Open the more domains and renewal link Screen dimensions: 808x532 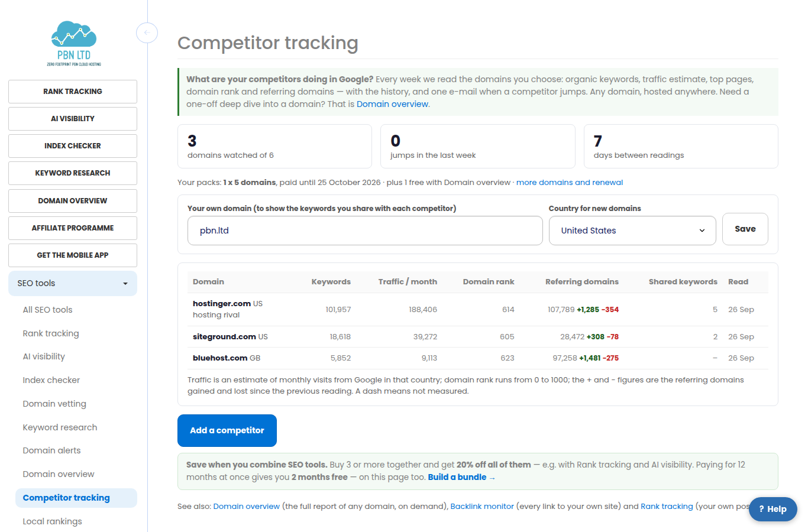click(570, 183)
